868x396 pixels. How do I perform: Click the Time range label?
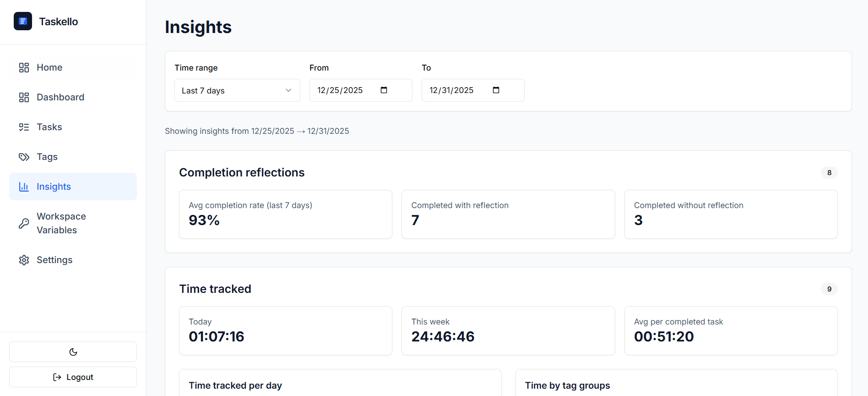196,68
